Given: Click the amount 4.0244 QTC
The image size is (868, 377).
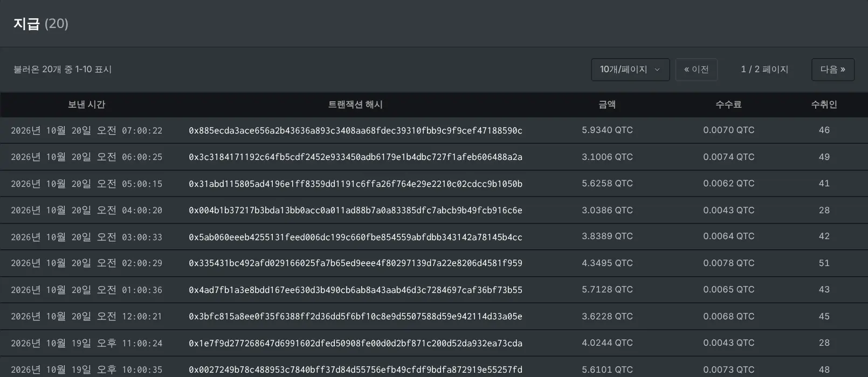Looking at the screenshot, I should 607,343.
